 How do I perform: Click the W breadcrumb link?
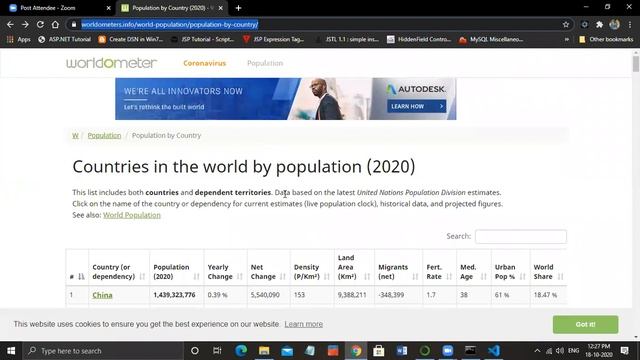tap(75, 135)
